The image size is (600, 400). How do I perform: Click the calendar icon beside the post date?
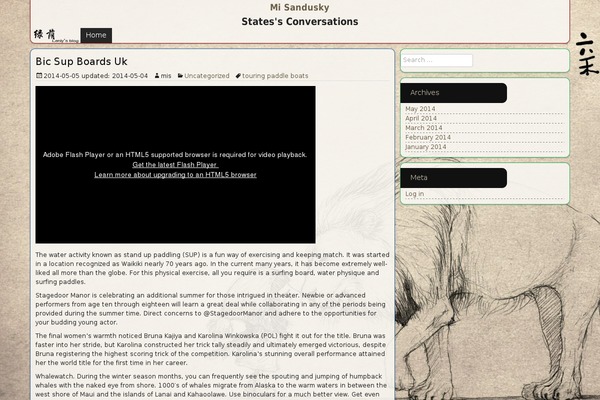39,76
